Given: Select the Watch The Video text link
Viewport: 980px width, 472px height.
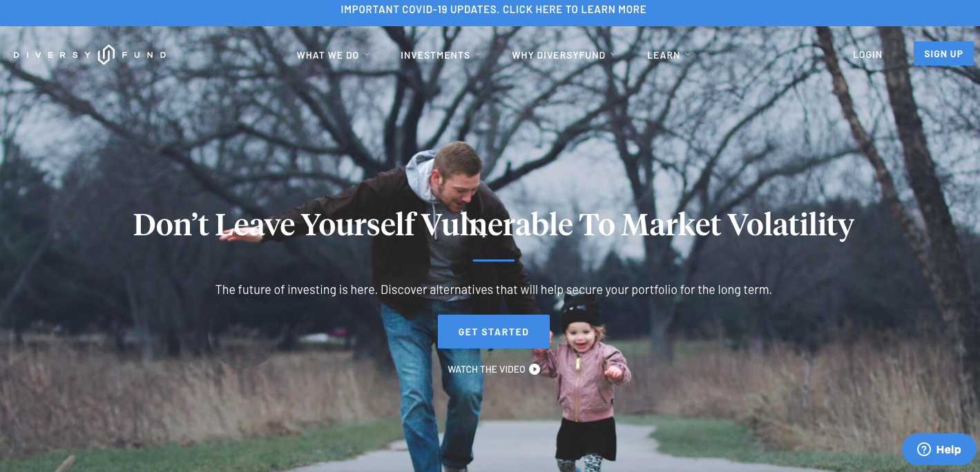Looking at the screenshot, I should tap(486, 369).
